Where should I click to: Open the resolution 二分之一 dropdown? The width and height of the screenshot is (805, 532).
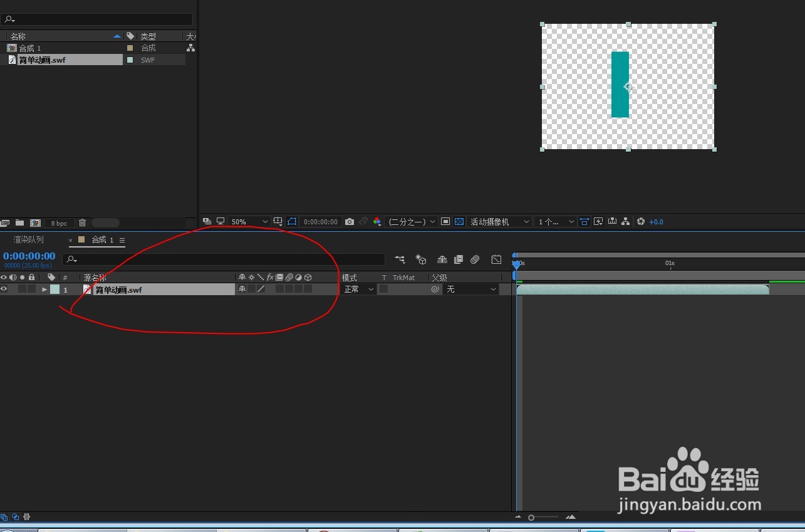410,221
